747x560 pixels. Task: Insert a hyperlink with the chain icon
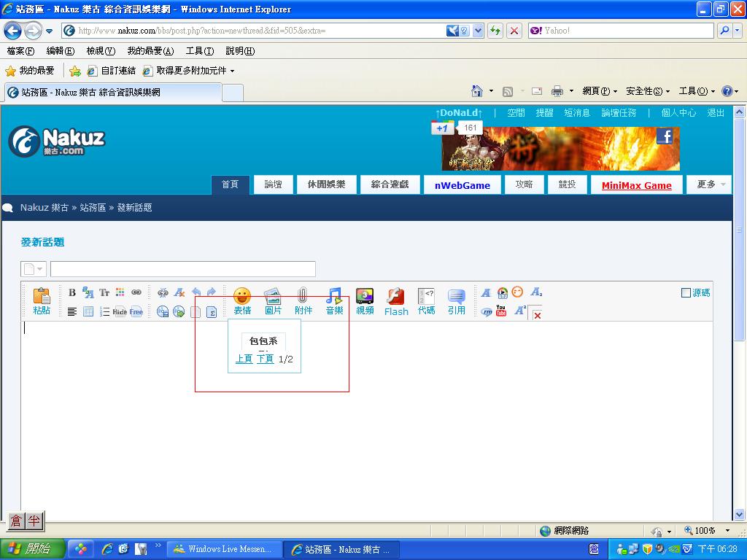(136, 292)
